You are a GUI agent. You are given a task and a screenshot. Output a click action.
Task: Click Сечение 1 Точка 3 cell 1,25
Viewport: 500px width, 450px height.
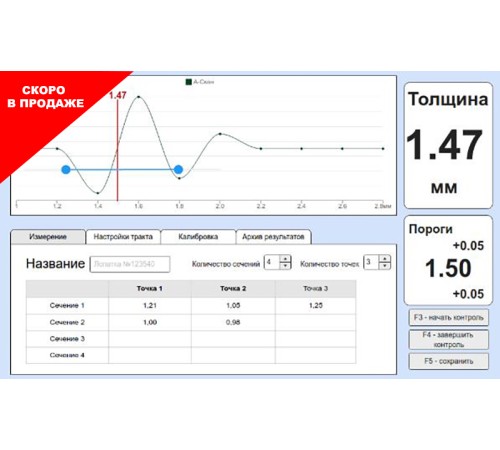point(316,306)
